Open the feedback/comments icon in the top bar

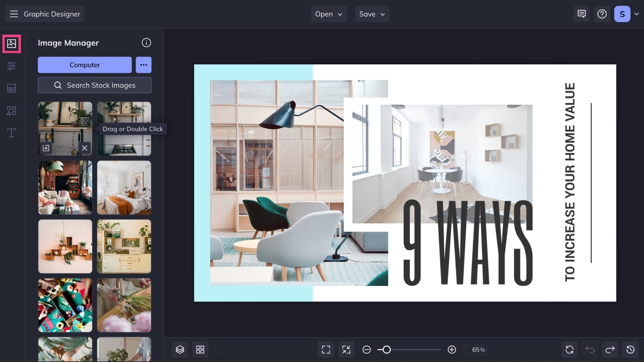coord(581,14)
